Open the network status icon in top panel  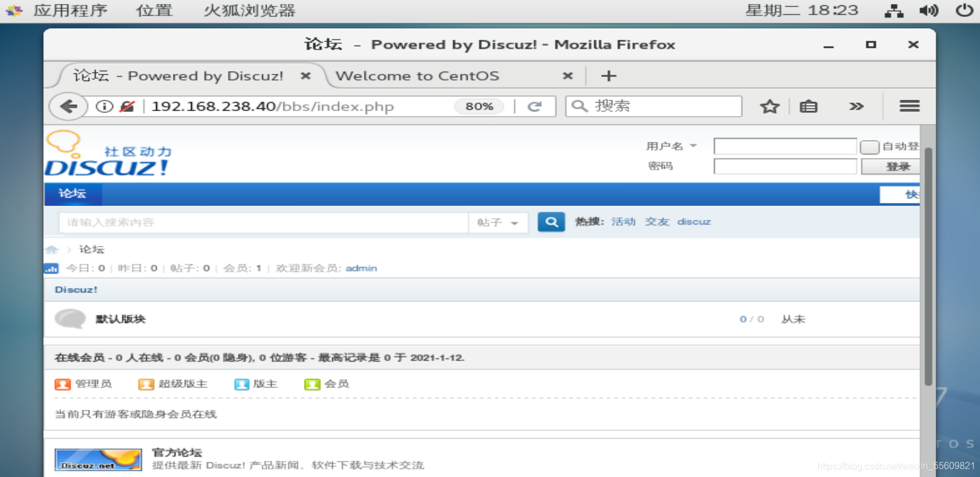(x=894, y=10)
